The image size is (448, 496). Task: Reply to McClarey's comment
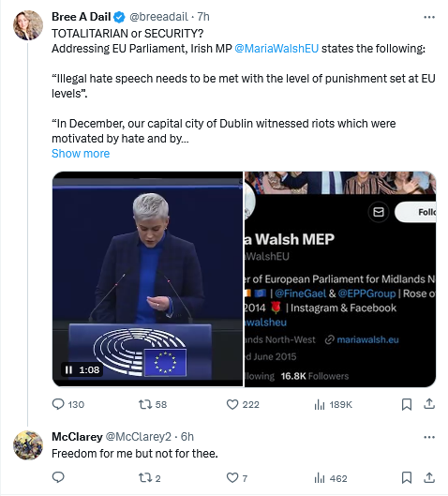[58, 477]
